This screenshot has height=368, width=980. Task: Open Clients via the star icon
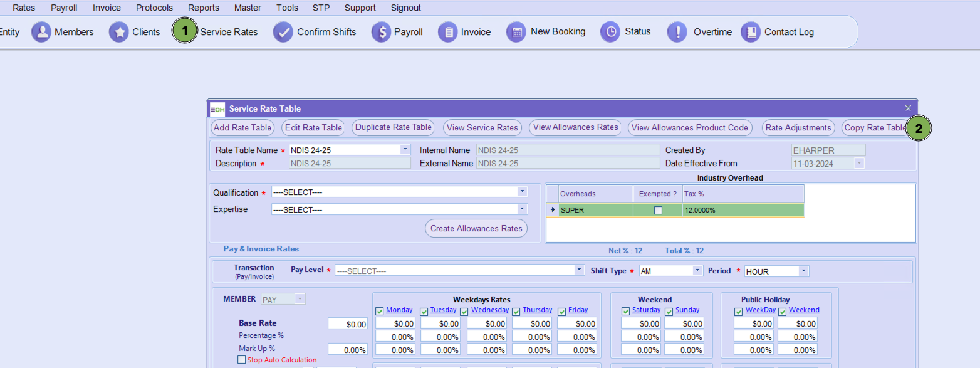[118, 32]
